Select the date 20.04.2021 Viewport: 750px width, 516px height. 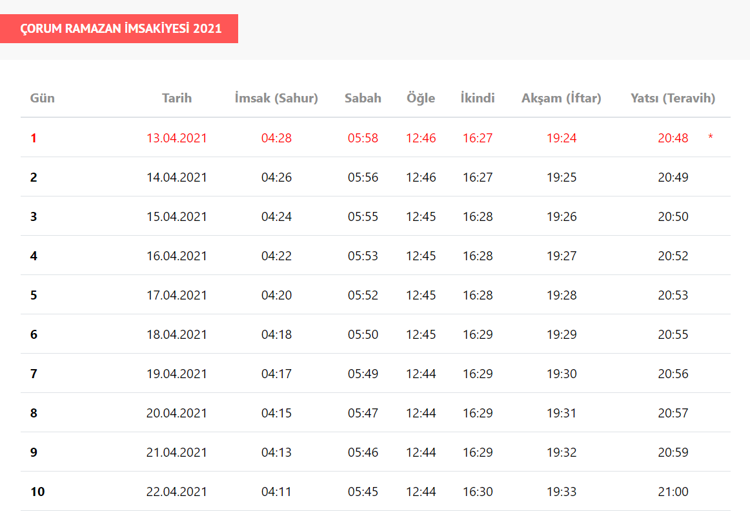(177, 413)
